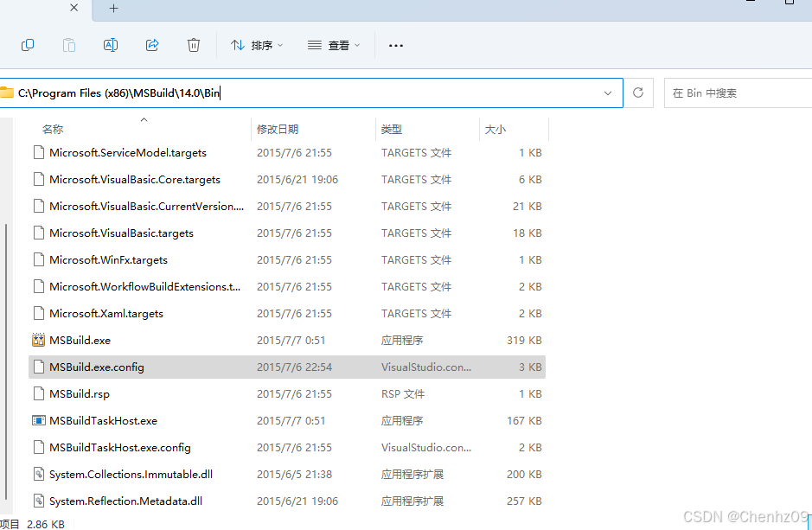Open the 排序 sort dropdown

coord(257,46)
